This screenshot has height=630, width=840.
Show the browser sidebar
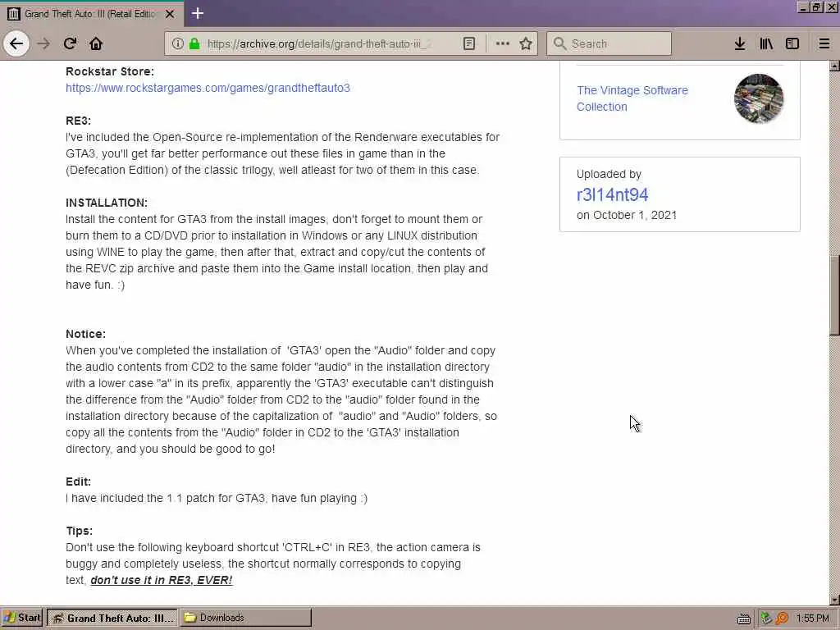pos(792,43)
